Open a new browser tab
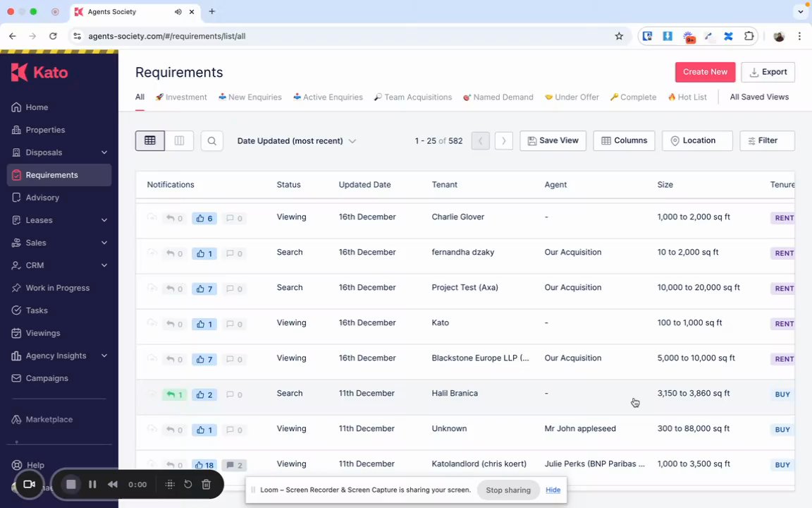This screenshot has height=508, width=812. click(211, 11)
